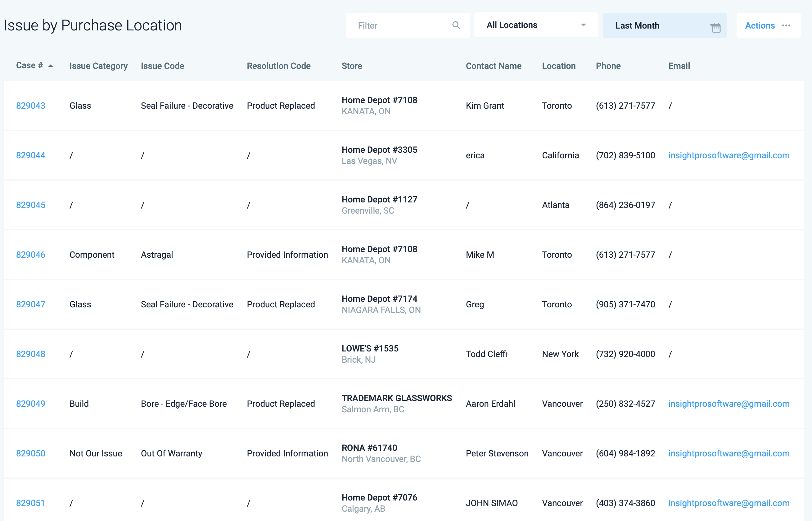Click phone number (864) 236-0197
Viewport: 812px width, 521px height.
pos(625,205)
